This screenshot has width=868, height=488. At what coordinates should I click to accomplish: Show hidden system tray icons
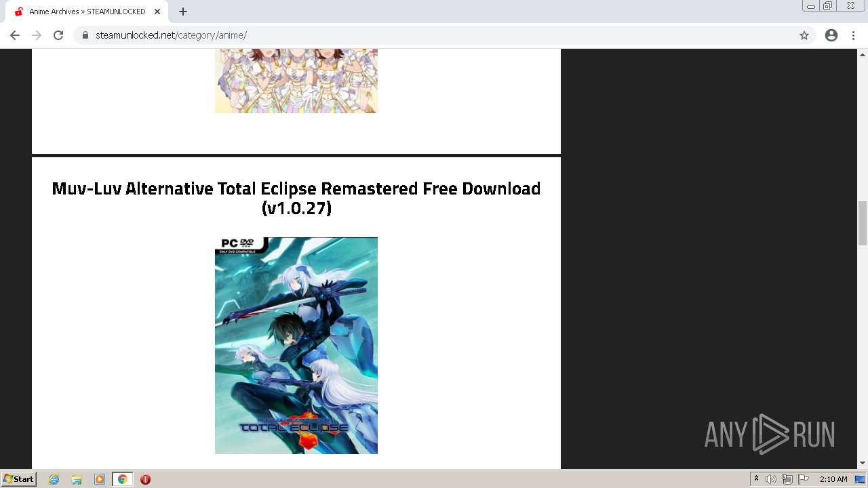tap(757, 479)
